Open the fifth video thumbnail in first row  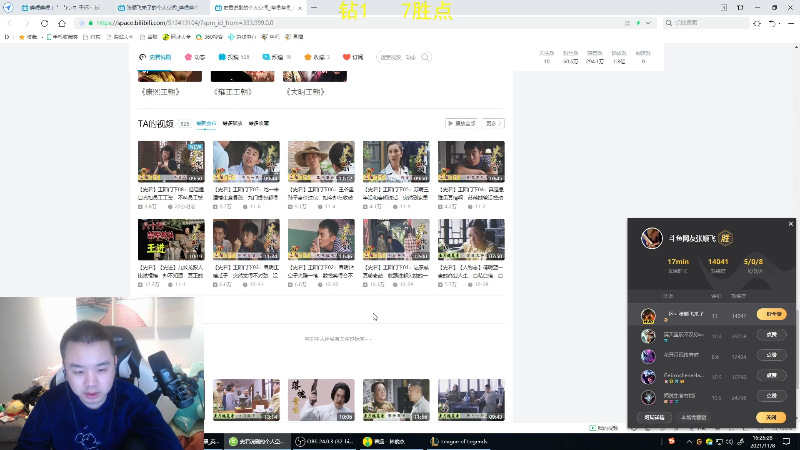click(471, 161)
